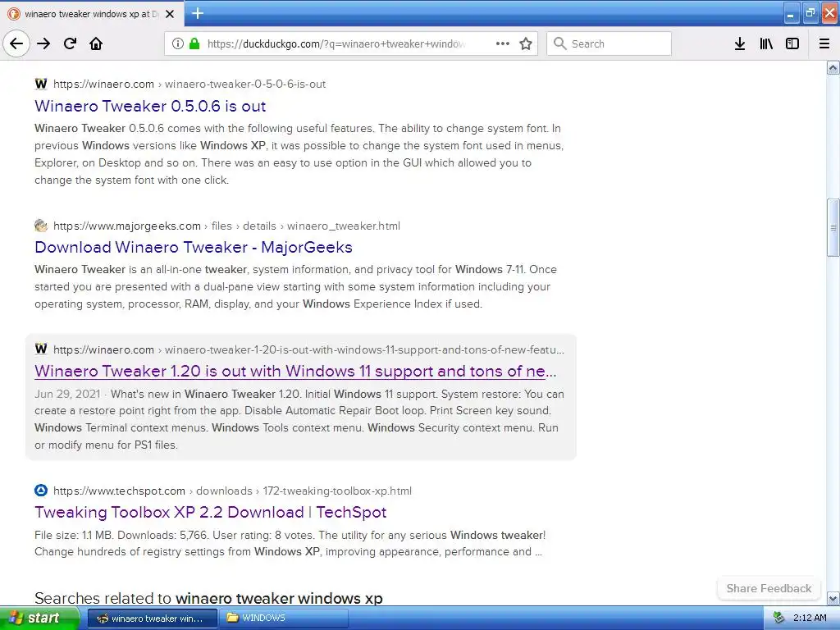This screenshot has height=630, width=840.
Task: Open the Windows XP Start menu
Action: pyautogui.click(x=39, y=618)
